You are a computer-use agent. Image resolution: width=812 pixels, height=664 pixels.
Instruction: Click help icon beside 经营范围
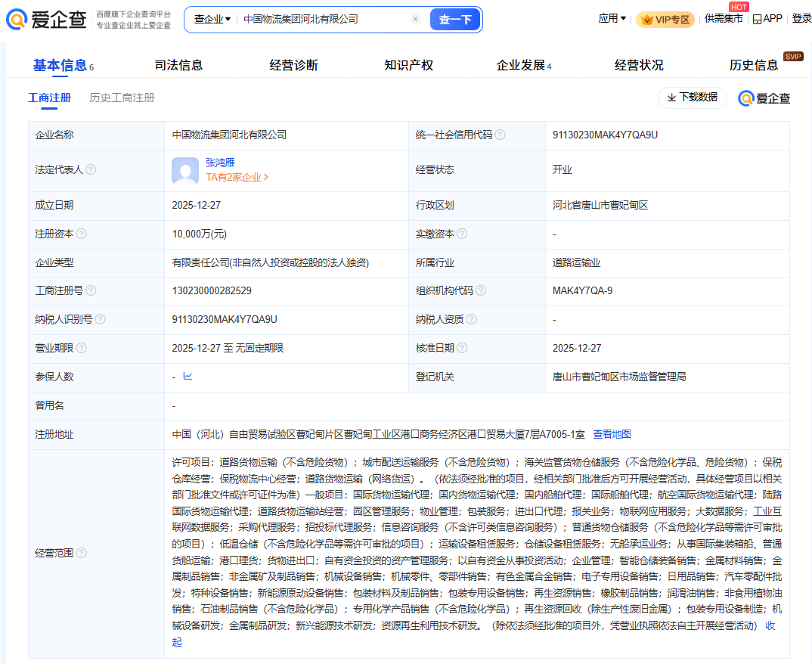coord(81,553)
